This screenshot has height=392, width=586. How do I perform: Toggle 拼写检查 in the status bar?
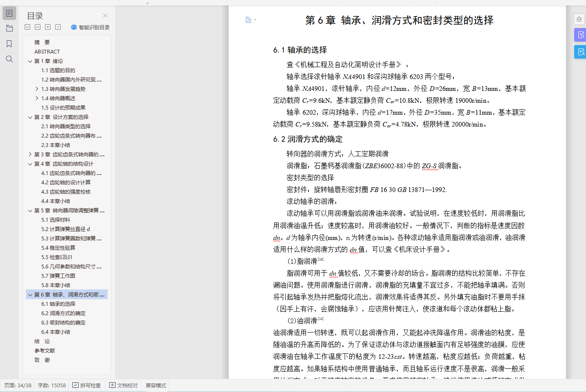87,385
